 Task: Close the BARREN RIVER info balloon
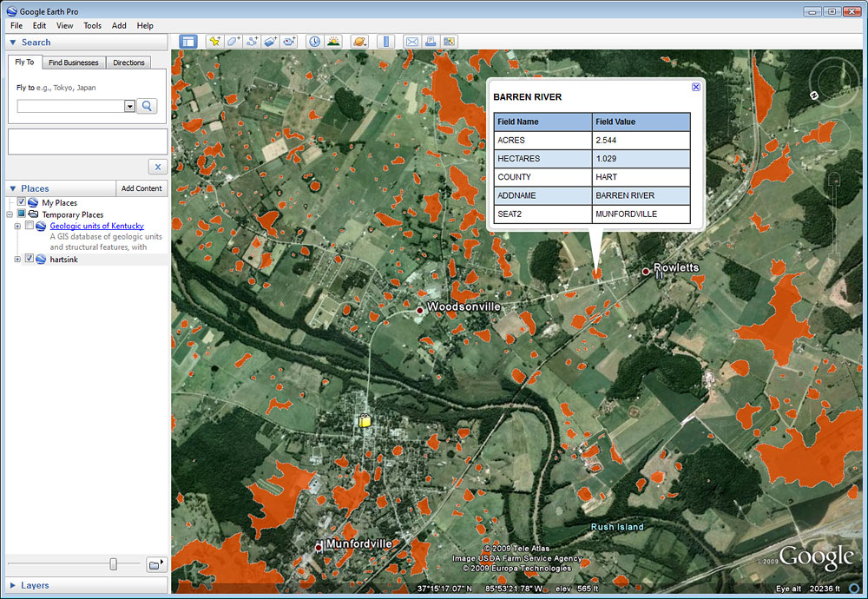click(696, 87)
